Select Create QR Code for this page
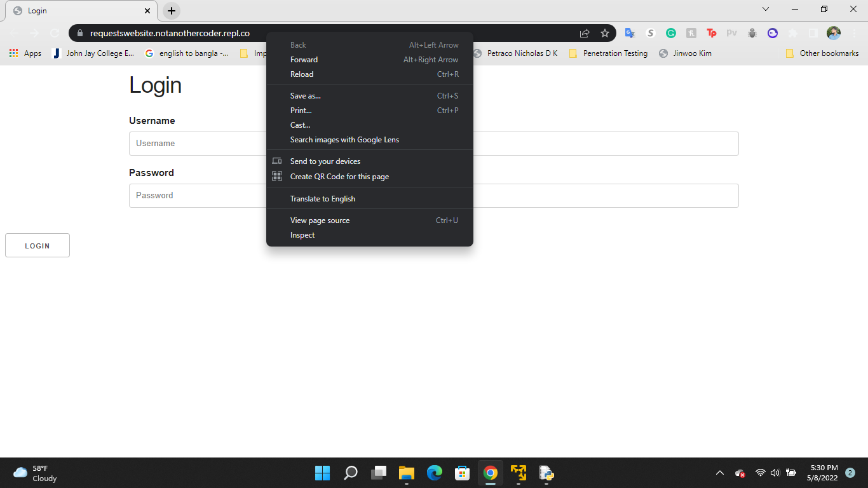The image size is (868, 488). tap(339, 177)
